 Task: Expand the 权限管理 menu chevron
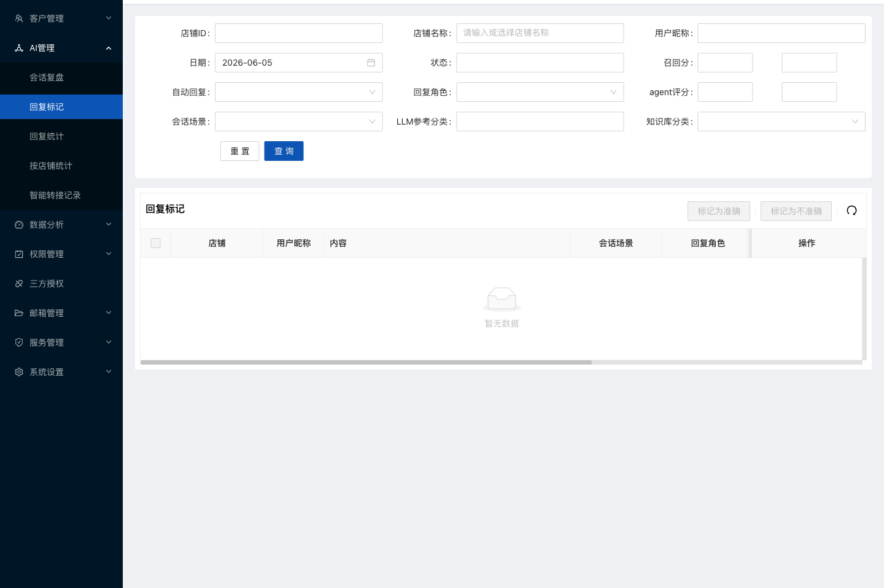[x=109, y=254]
